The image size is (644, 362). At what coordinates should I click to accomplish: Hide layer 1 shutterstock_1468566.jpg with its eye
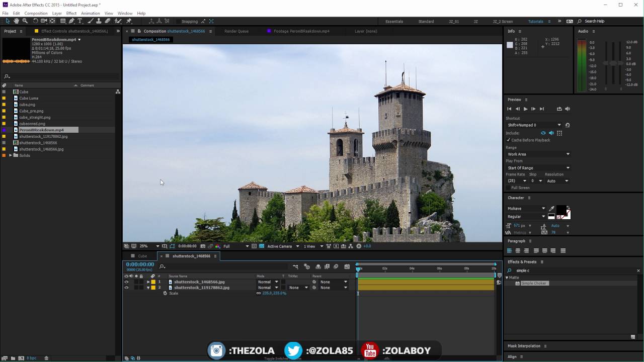126,282
